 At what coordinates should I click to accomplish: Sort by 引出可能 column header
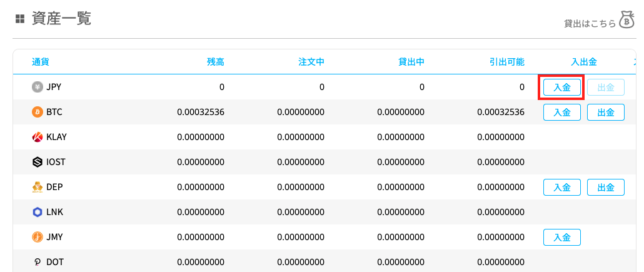click(x=507, y=62)
